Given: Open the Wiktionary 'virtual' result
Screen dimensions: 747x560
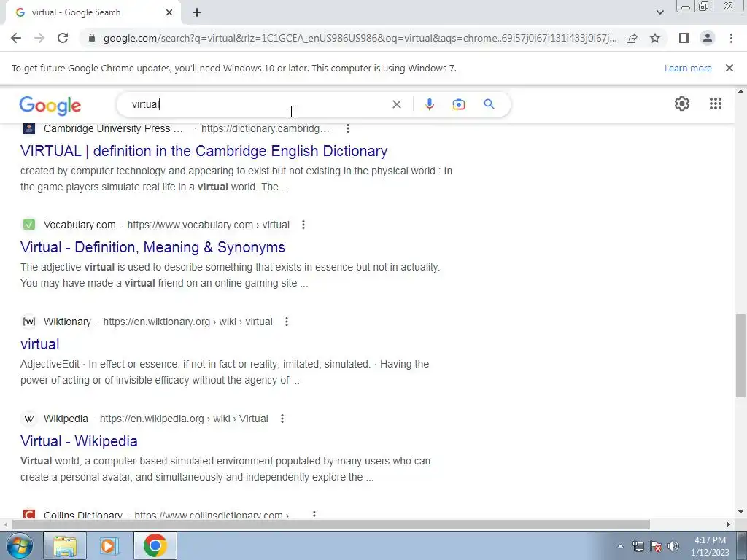Looking at the screenshot, I should (x=40, y=344).
